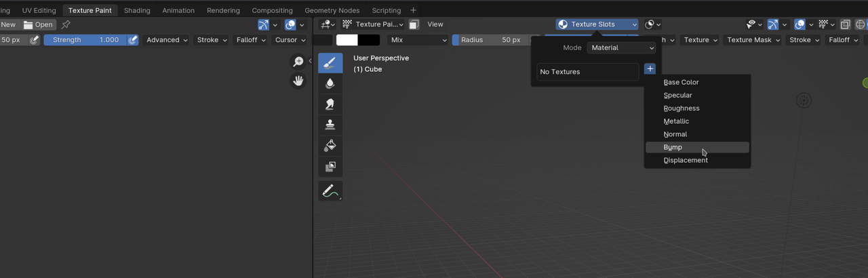Click the pan hand icon
This screenshot has height=278, width=868.
[298, 81]
